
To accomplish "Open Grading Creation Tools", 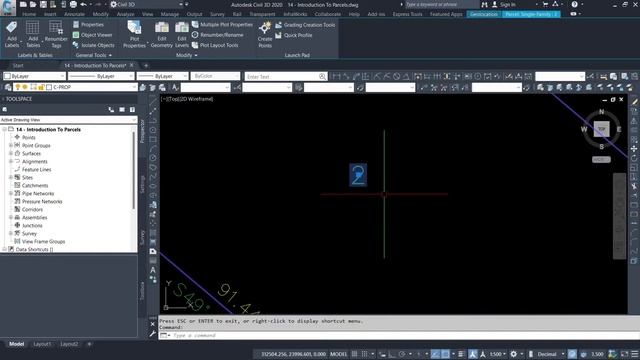I will pos(305,25).
